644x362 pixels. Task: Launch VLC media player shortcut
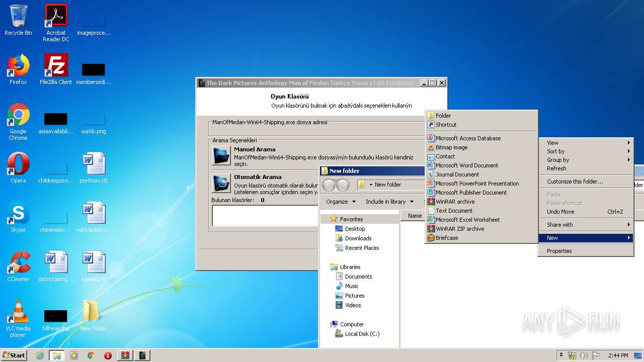(18, 318)
